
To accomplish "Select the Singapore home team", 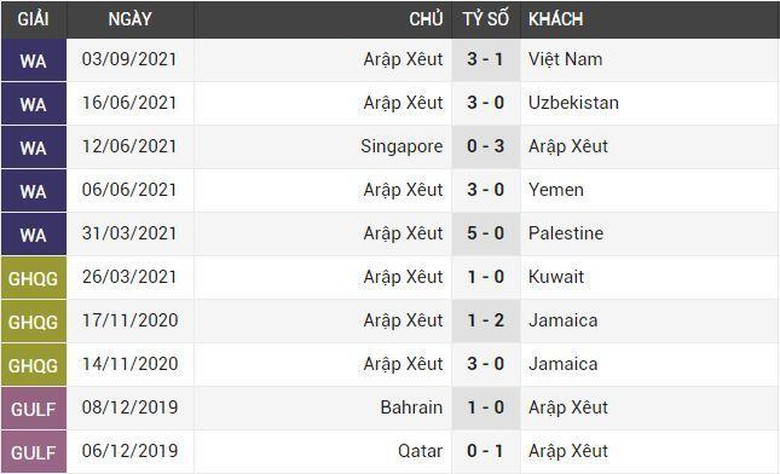I will (x=401, y=146).
